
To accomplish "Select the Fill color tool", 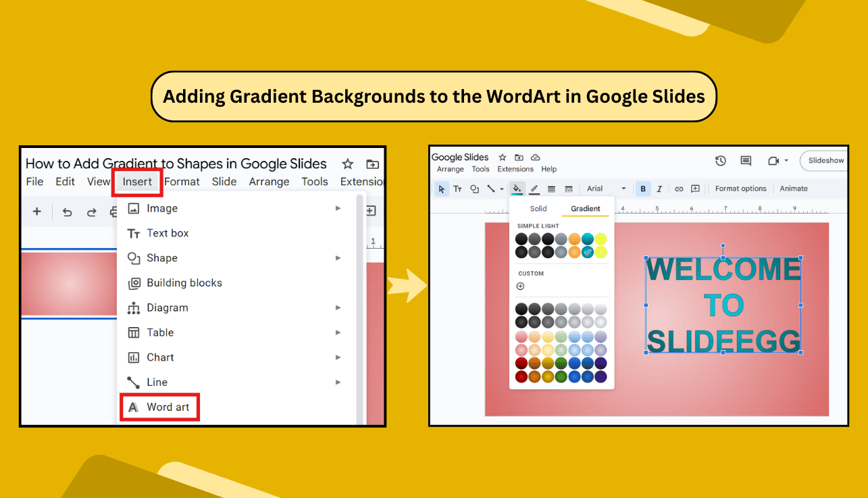I will click(x=517, y=189).
